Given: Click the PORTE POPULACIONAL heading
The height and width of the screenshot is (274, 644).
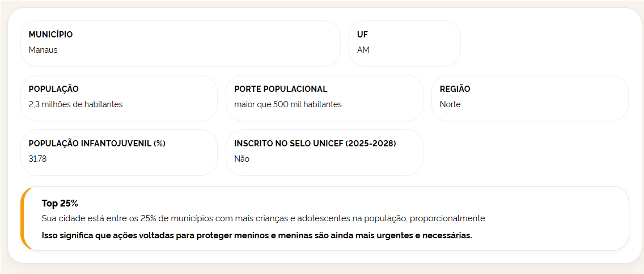Looking at the screenshot, I should click(x=281, y=89).
